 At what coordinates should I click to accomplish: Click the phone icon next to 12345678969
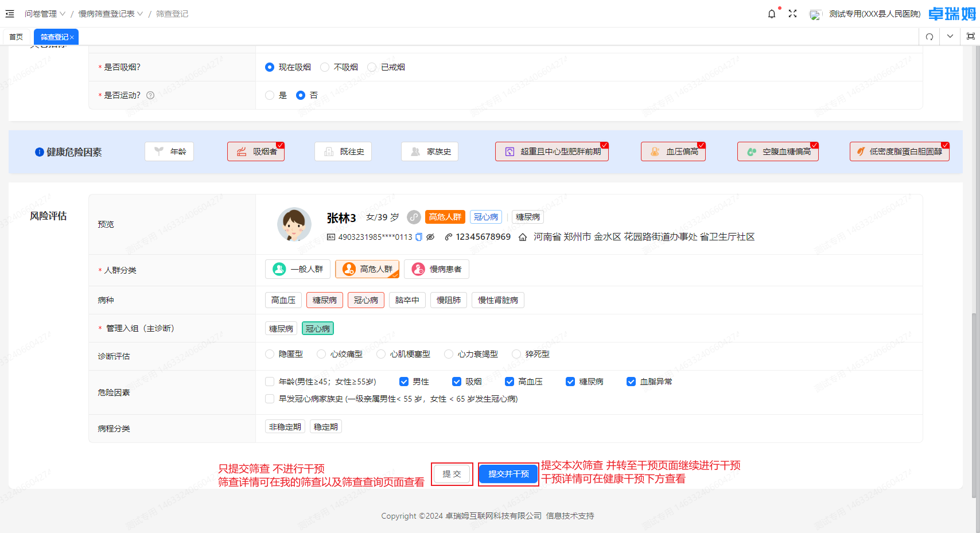449,236
